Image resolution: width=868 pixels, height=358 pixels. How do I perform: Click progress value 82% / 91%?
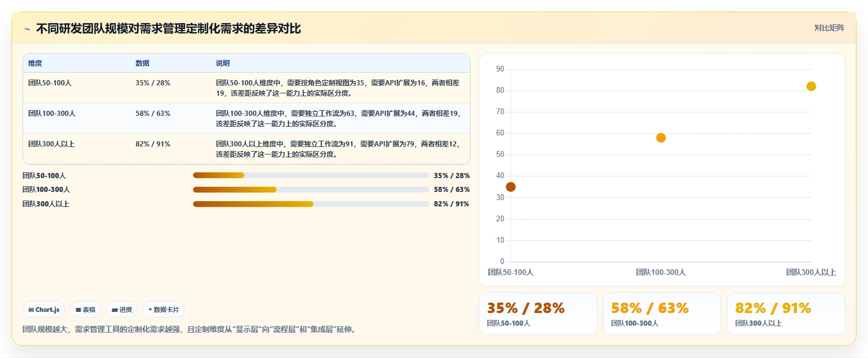[x=452, y=204]
